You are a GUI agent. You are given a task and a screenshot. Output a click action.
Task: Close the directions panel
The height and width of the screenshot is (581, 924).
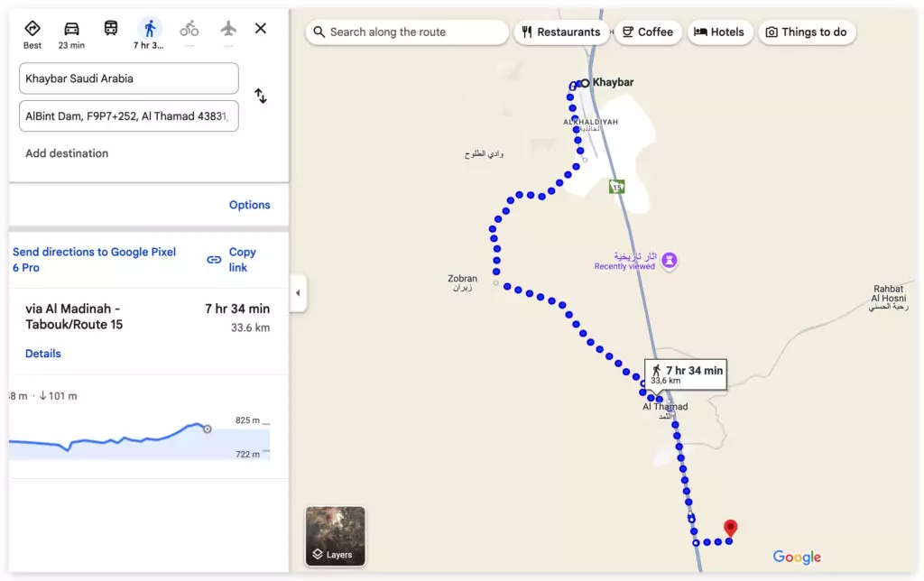click(261, 29)
